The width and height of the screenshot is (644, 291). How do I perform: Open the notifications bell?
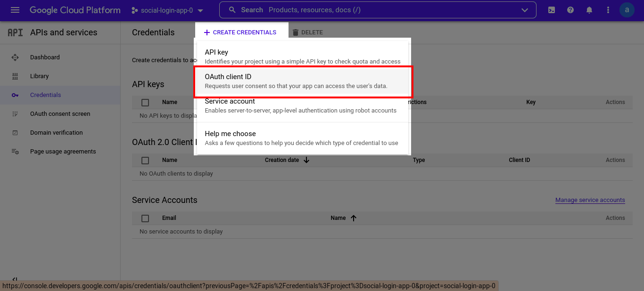coord(589,10)
